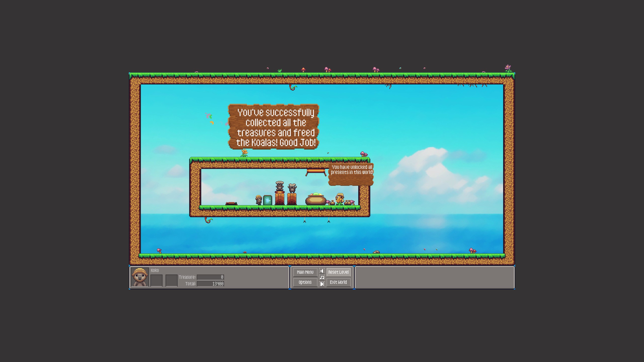Open the Main Menu

point(305,272)
